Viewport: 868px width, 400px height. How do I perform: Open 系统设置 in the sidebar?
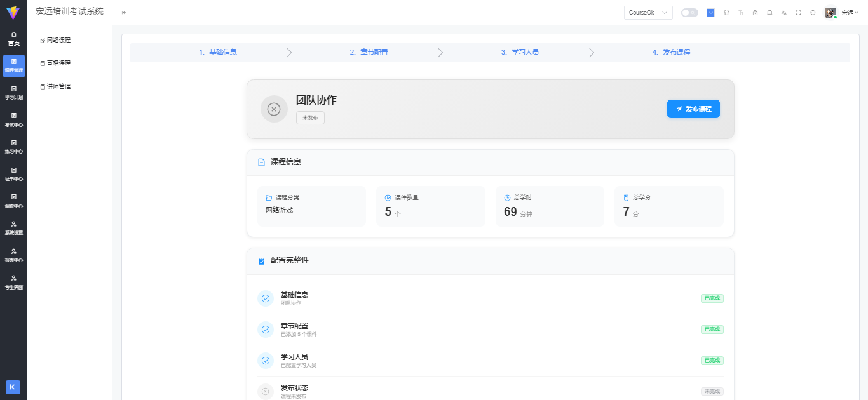(x=13, y=227)
